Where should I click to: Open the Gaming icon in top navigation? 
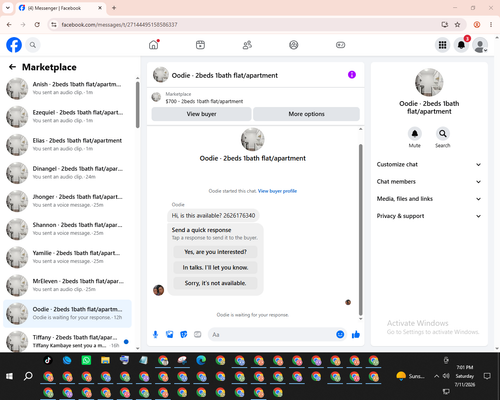click(x=340, y=45)
